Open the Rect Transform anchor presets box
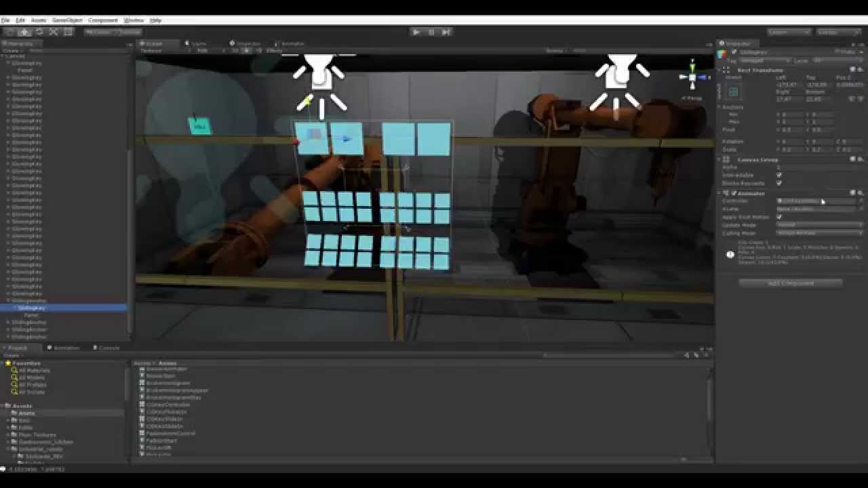This screenshot has height=488, width=868. pyautogui.click(x=733, y=92)
